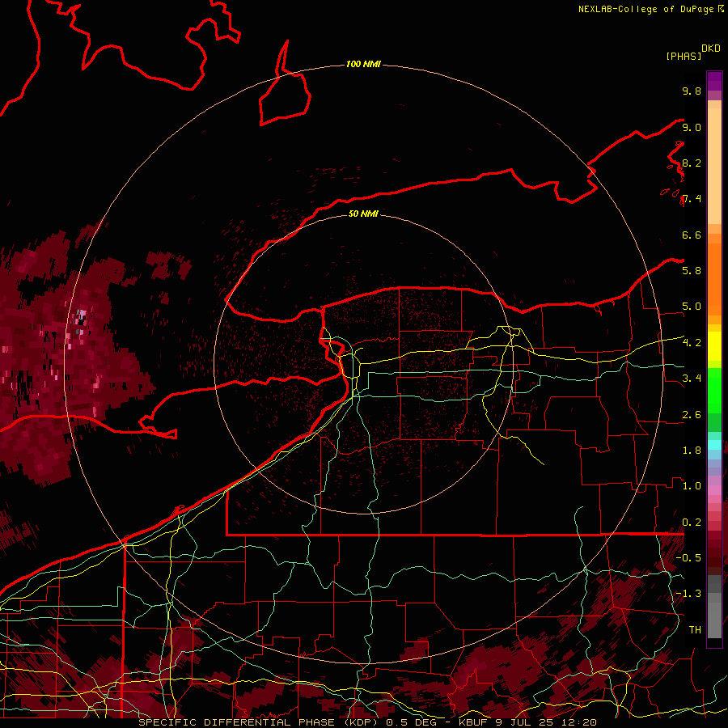The image size is (728, 728).
Task: Click the DKD label above the color scale
Action: (711, 49)
